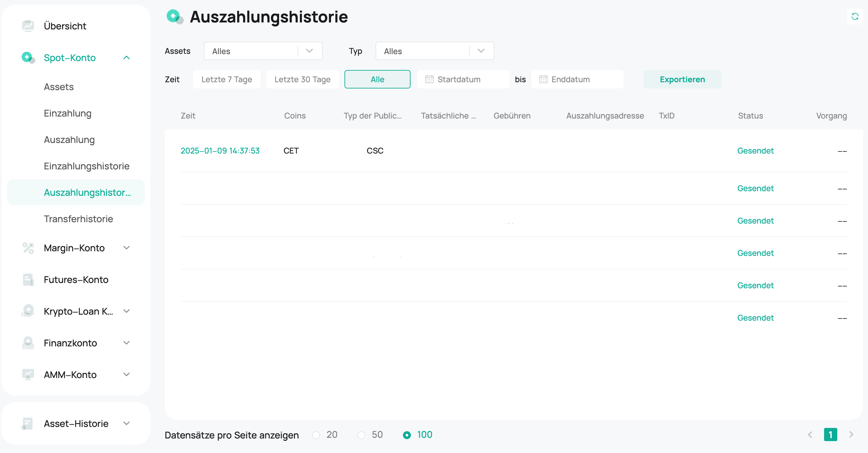Expand the Finanzkonto section chevron
The image size is (868, 453).
tap(127, 343)
